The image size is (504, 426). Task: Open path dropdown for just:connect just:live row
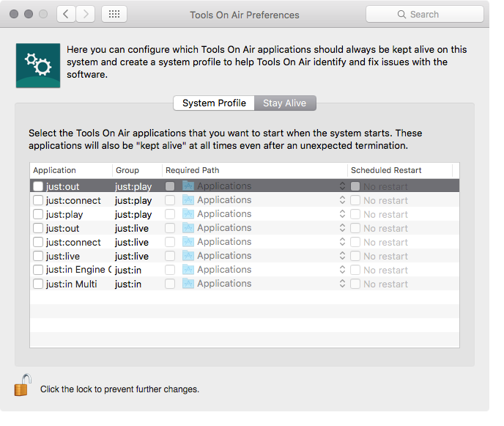tap(342, 242)
